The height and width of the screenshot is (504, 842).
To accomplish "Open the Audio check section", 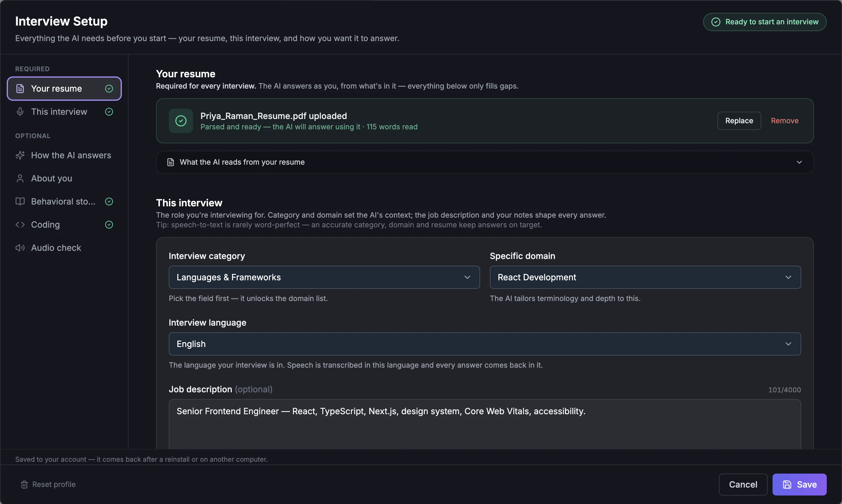I will tap(64, 247).
